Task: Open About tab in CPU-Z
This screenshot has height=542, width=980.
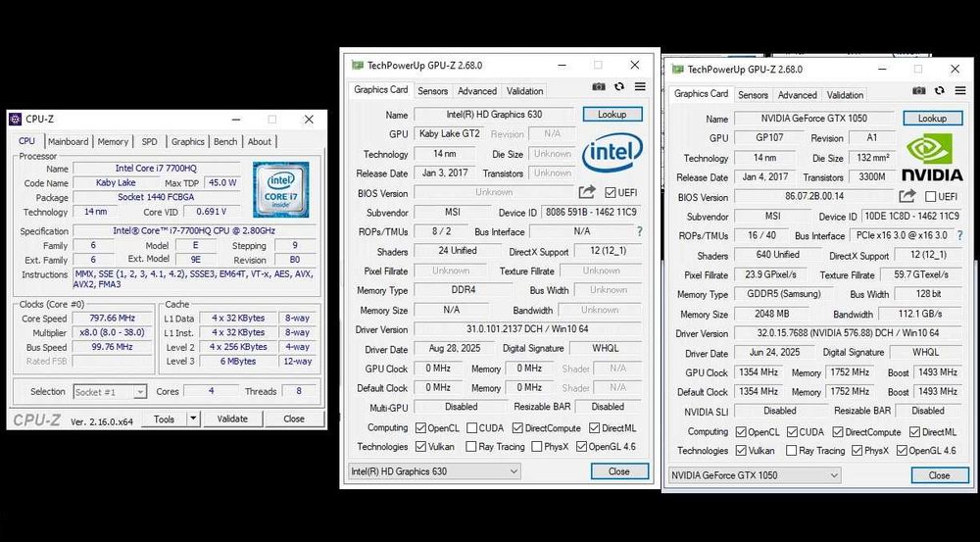Action: 260,142
